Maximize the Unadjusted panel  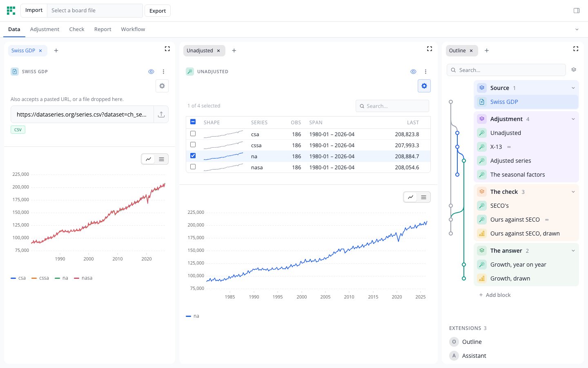click(x=430, y=49)
